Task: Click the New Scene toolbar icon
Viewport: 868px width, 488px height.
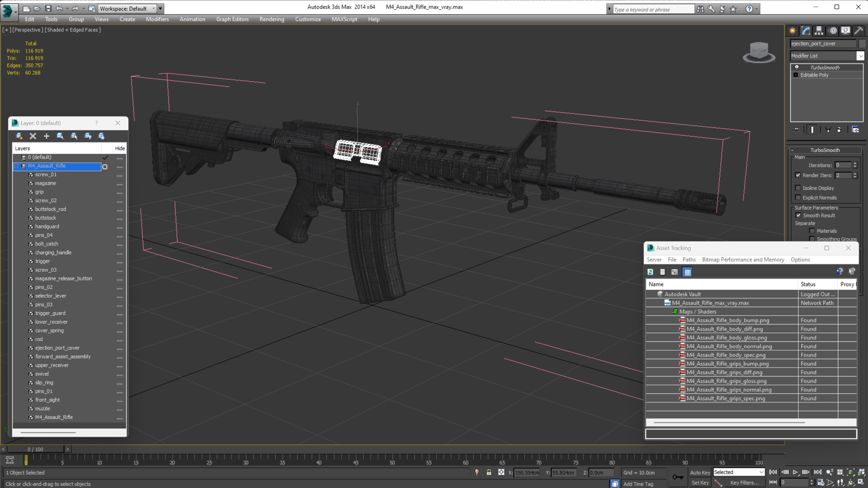Action: (26, 9)
